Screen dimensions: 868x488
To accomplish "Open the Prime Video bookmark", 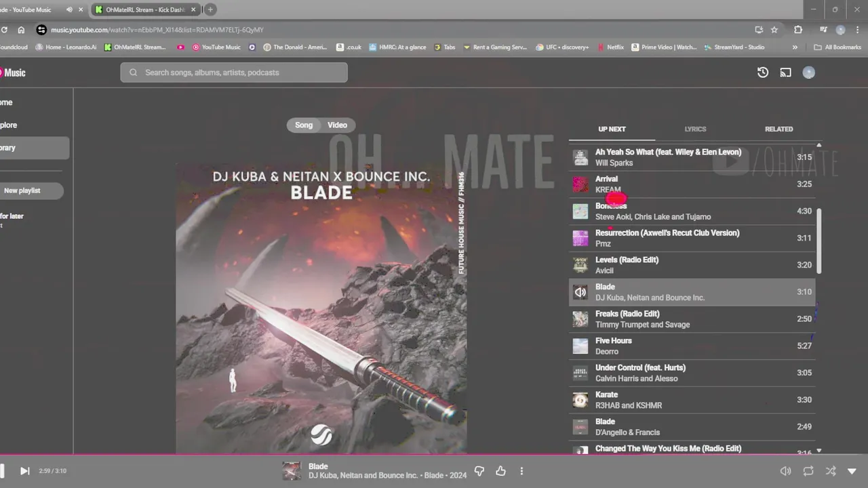I will tap(664, 47).
